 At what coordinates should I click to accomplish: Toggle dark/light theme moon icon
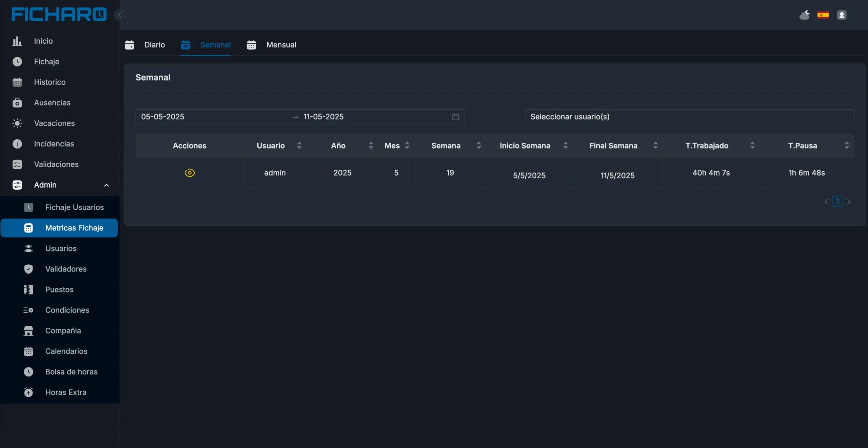(x=805, y=15)
